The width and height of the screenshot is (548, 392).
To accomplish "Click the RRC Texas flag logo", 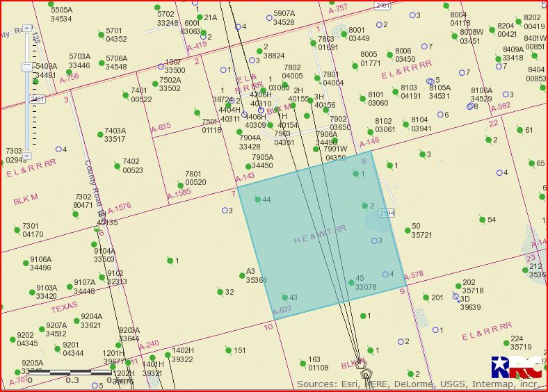I will pyautogui.click(x=518, y=367).
